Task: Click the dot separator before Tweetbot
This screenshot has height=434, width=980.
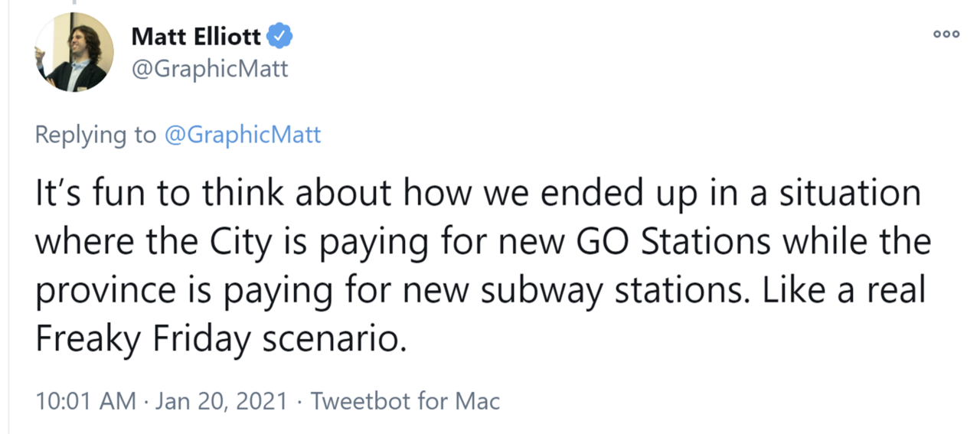Action: tap(299, 400)
